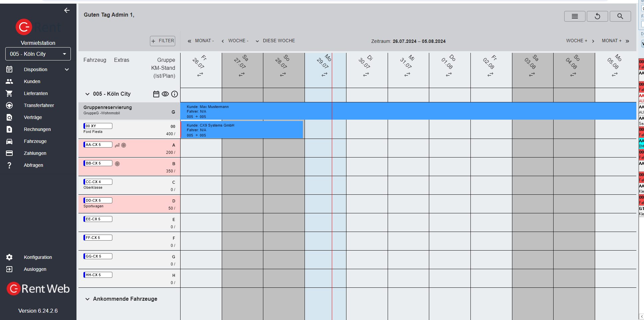Open Konfiguration settings
This screenshot has width=644, height=320.
[x=38, y=257]
